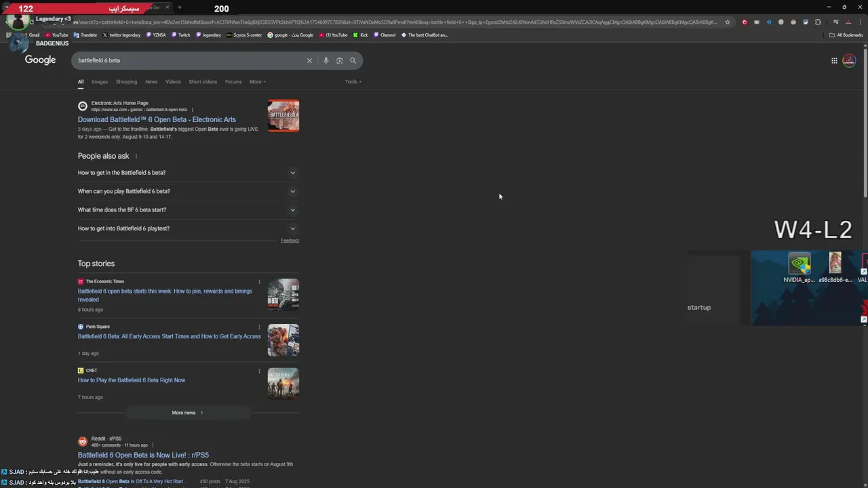Image resolution: width=868 pixels, height=488 pixels.
Task: Open the Tools dropdown
Action: 353,82
